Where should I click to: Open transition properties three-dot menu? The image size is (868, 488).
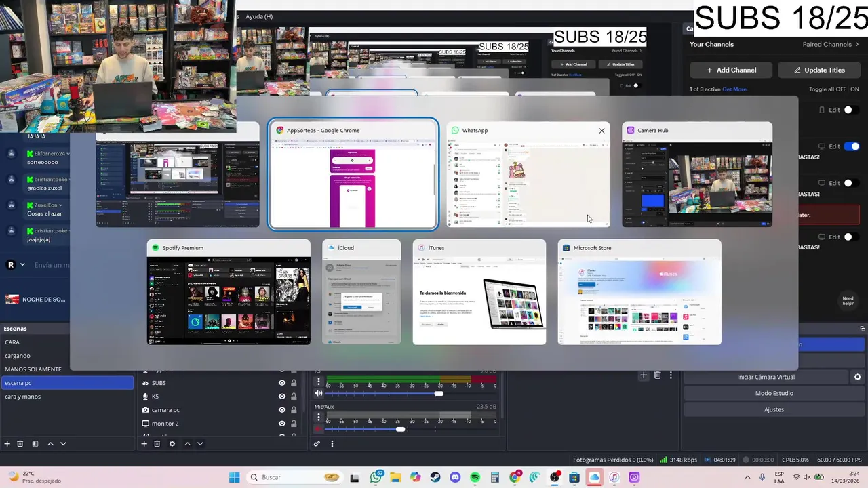[671, 375]
